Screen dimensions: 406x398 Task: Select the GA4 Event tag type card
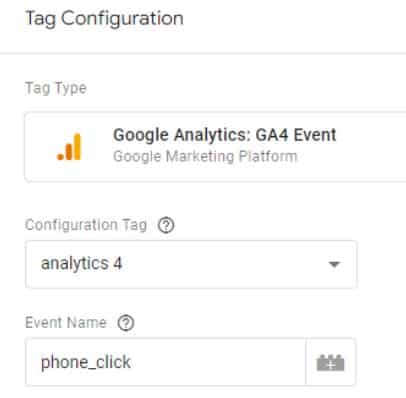[x=215, y=147]
